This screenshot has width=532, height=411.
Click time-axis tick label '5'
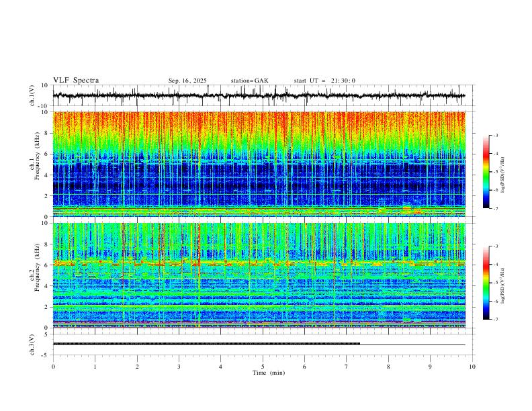click(263, 367)
